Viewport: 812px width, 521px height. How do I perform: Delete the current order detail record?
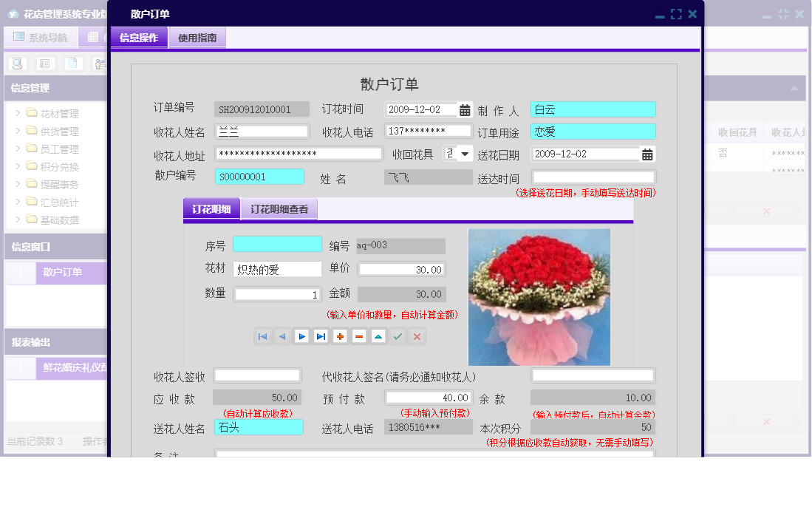(359, 336)
